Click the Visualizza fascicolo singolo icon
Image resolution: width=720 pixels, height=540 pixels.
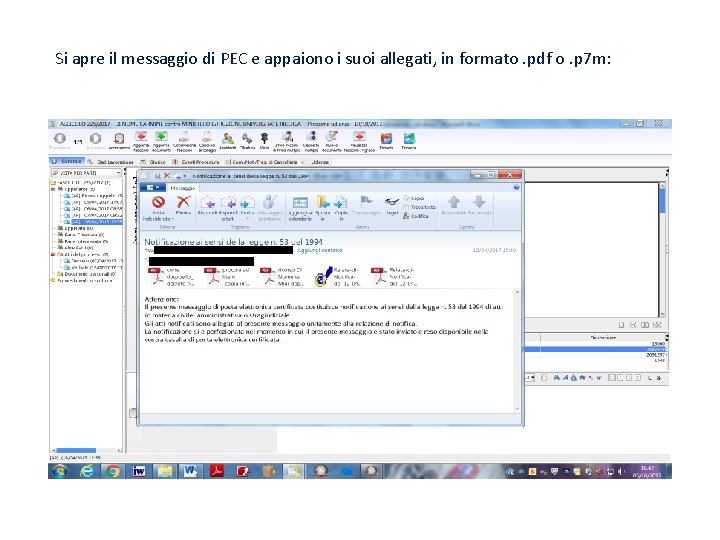(359, 141)
